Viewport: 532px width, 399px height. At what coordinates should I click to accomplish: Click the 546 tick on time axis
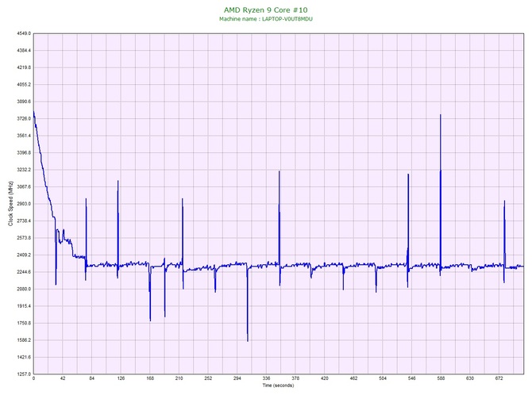click(x=412, y=378)
